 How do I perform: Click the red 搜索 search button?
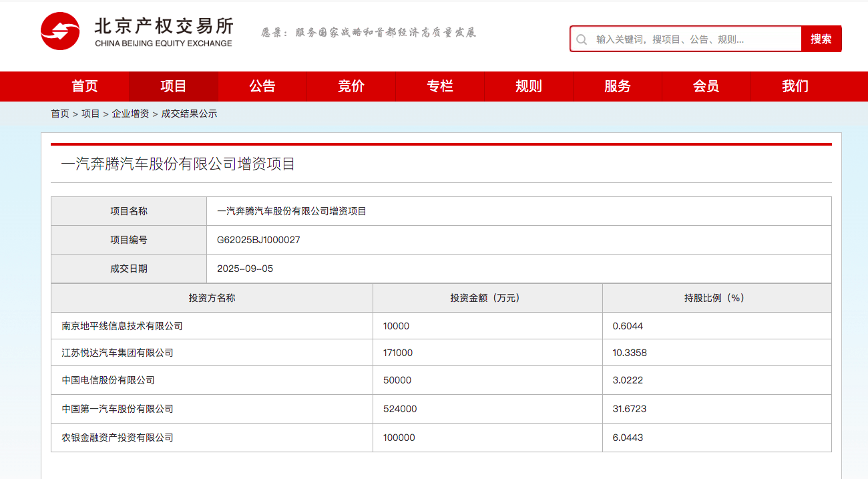tap(821, 39)
